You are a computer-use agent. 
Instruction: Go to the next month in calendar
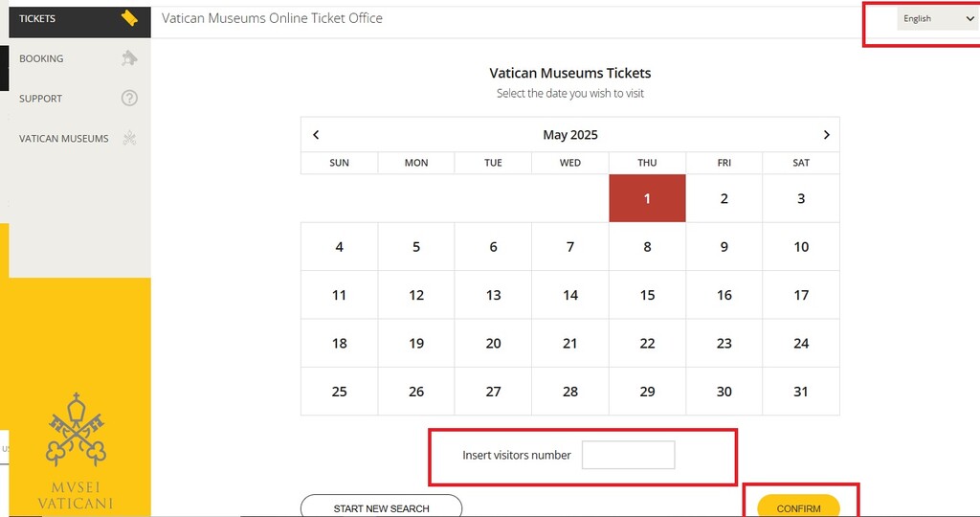[826, 134]
